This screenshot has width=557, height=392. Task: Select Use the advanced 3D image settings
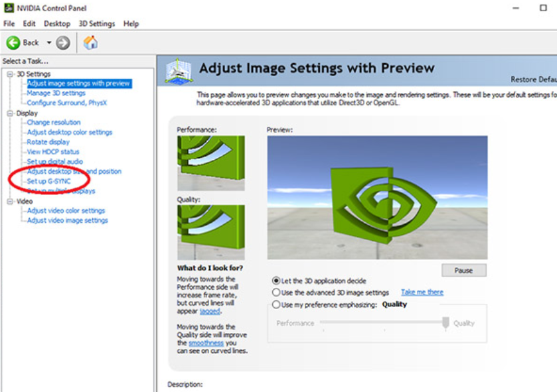coord(276,293)
